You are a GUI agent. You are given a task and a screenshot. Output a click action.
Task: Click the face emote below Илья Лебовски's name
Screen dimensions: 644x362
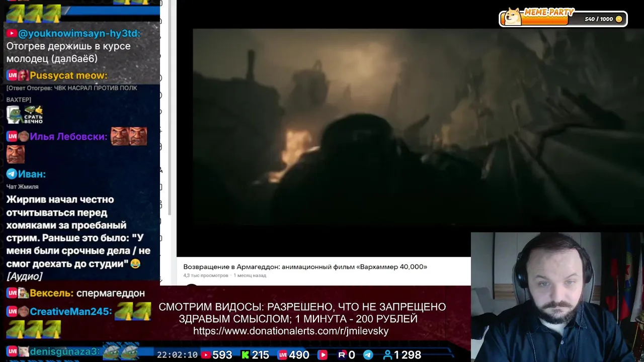pyautogui.click(x=16, y=154)
